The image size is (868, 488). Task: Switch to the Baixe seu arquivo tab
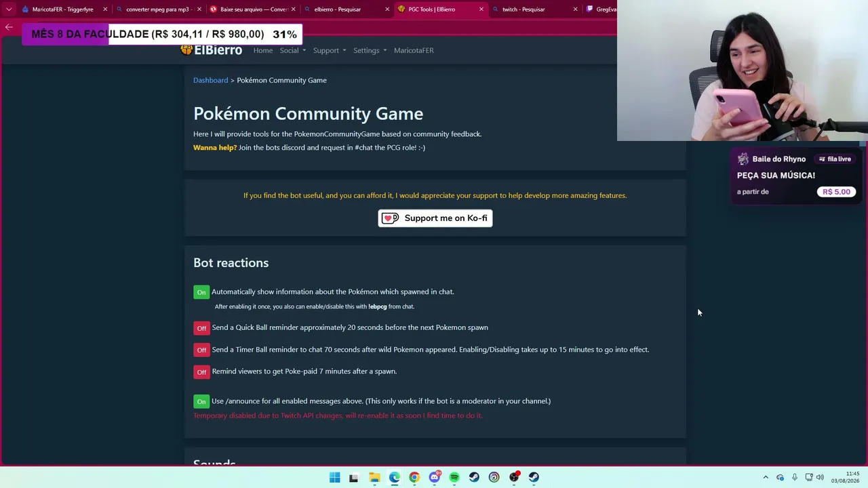pos(253,9)
